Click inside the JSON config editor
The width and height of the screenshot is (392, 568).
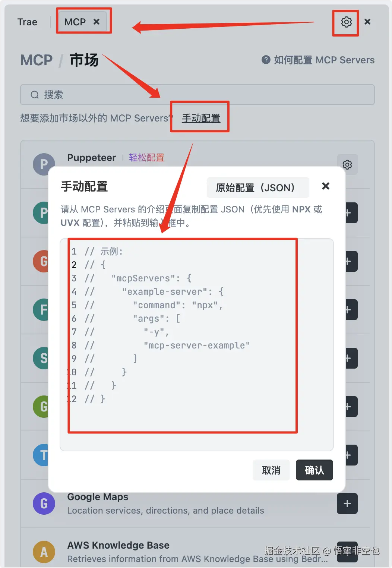click(196, 345)
